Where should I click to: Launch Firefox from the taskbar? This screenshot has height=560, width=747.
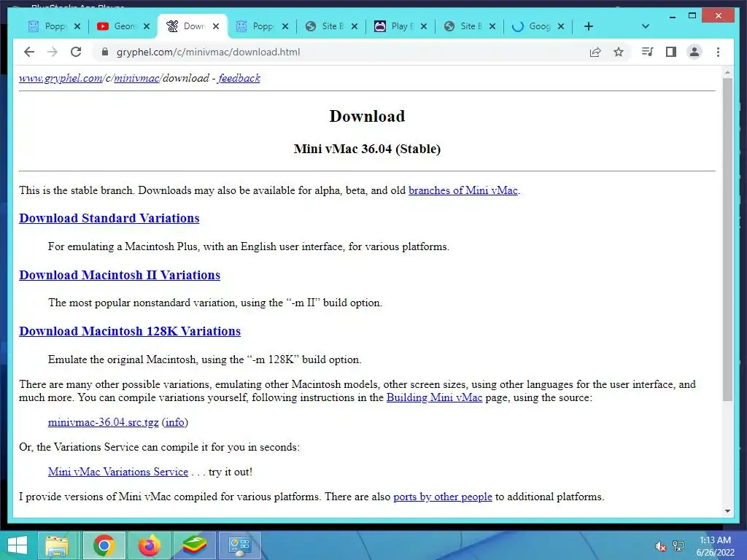pos(149,545)
